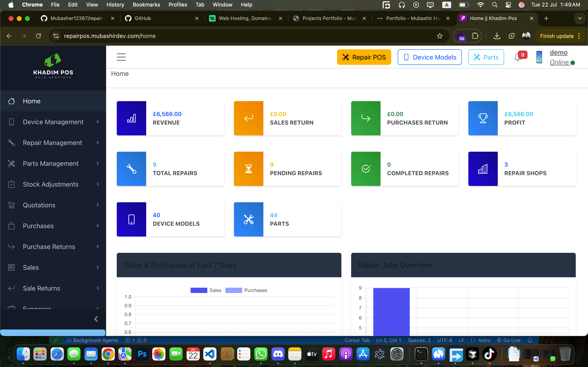Screen dimensions: 588x367
Task: Toggle the Purchases legend in chart
Action: click(x=246, y=290)
